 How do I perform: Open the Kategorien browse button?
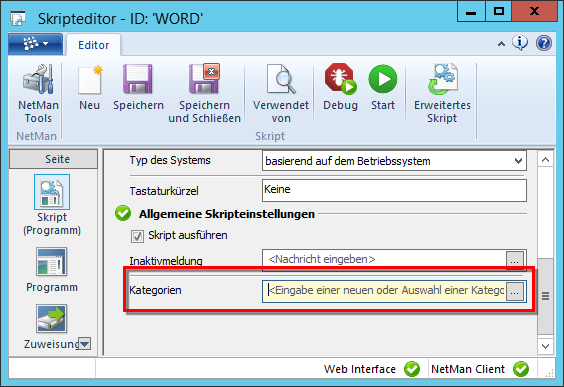[514, 291]
